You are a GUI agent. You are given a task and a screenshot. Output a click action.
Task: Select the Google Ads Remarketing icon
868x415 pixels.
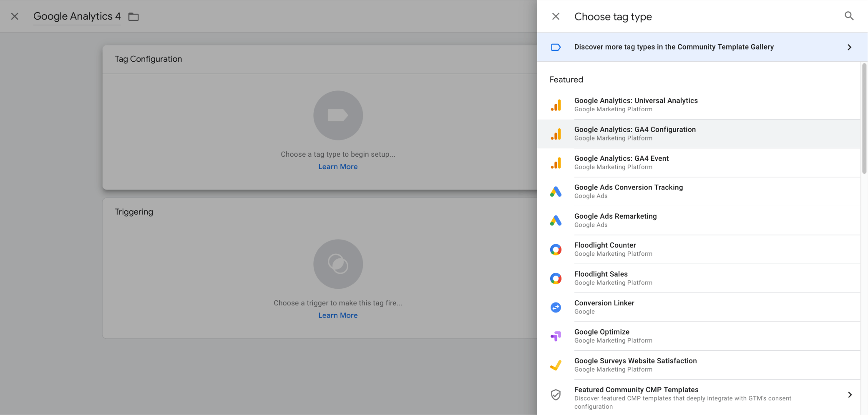pyautogui.click(x=556, y=220)
